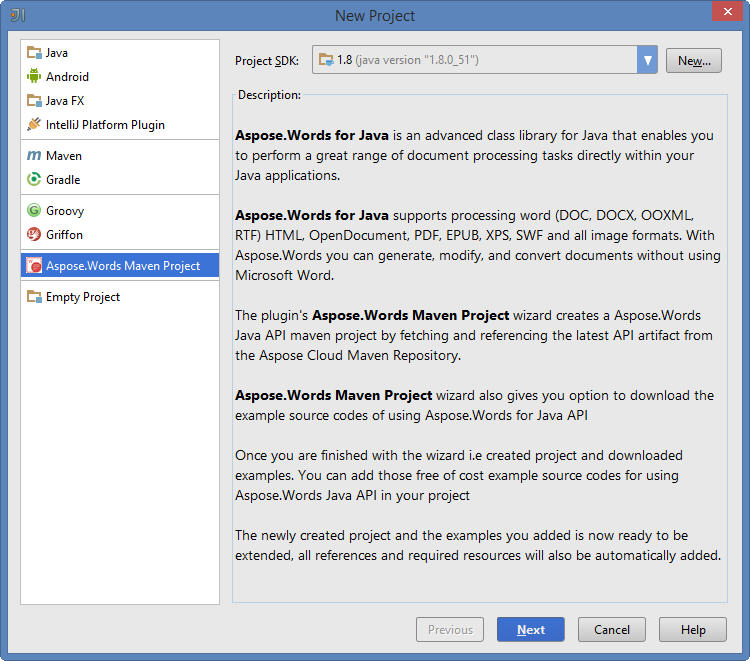Click the Empty Project folder icon
The height and width of the screenshot is (661, 750).
[34, 297]
